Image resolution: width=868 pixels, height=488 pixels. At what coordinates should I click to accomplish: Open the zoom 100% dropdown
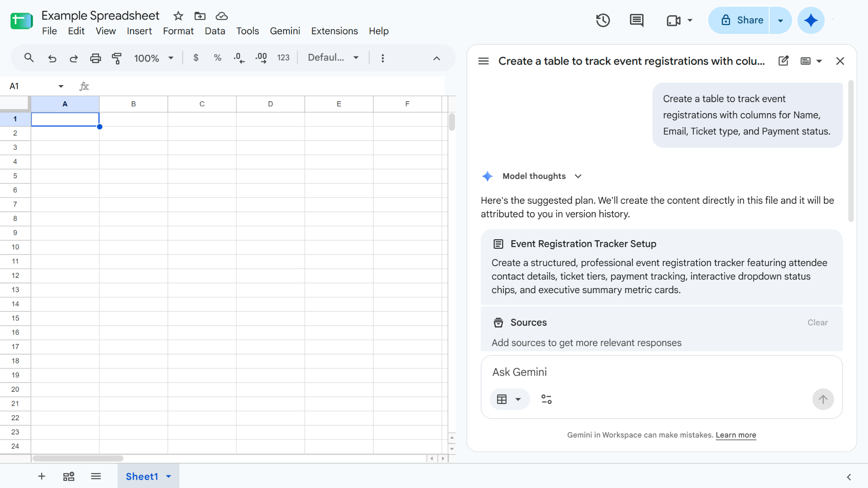[154, 58]
